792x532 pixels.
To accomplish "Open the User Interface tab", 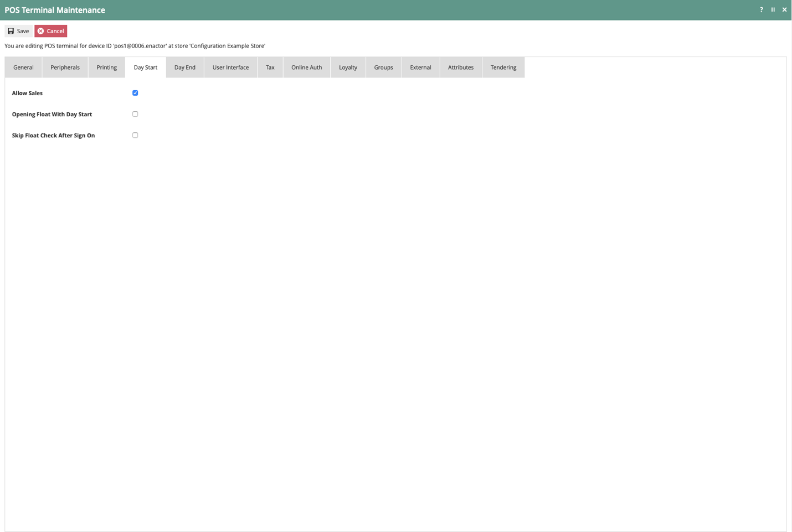I will [x=230, y=68].
